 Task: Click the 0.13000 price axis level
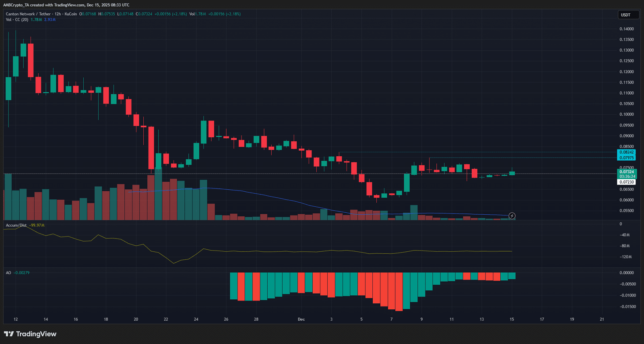(626, 50)
